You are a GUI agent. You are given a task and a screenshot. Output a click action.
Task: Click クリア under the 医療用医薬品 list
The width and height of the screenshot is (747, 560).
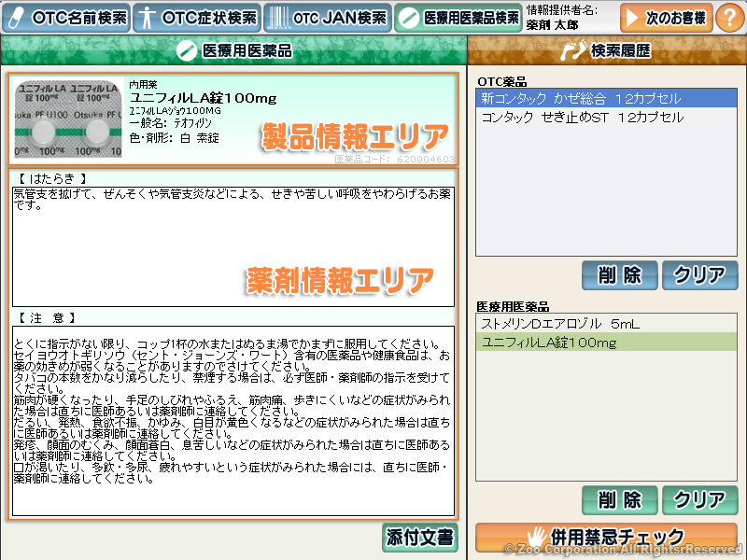coord(699,500)
